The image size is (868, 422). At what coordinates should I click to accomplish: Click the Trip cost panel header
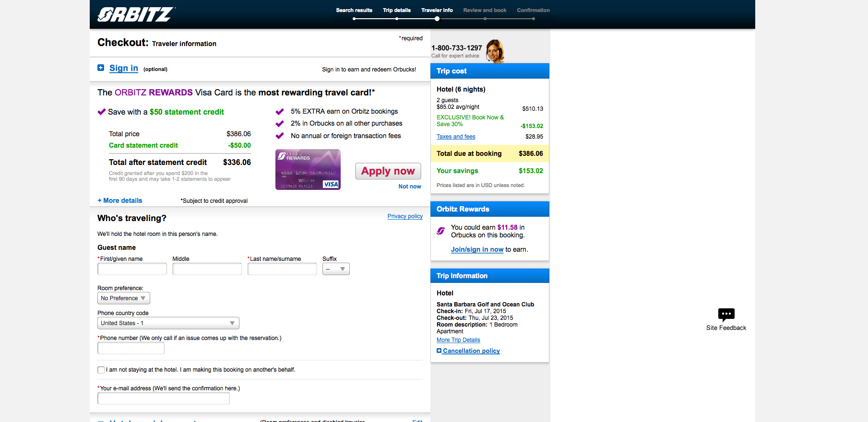point(490,71)
